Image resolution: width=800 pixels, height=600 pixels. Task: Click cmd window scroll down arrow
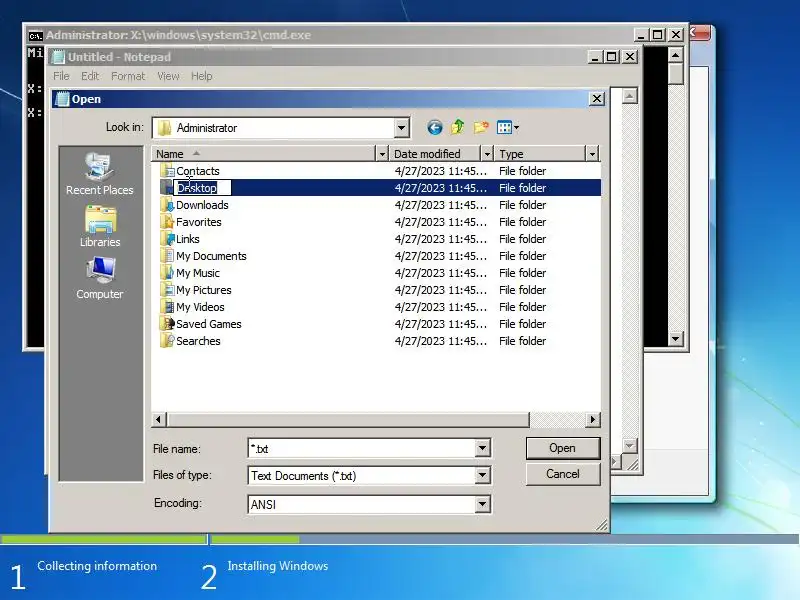click(x=676, y=338)
